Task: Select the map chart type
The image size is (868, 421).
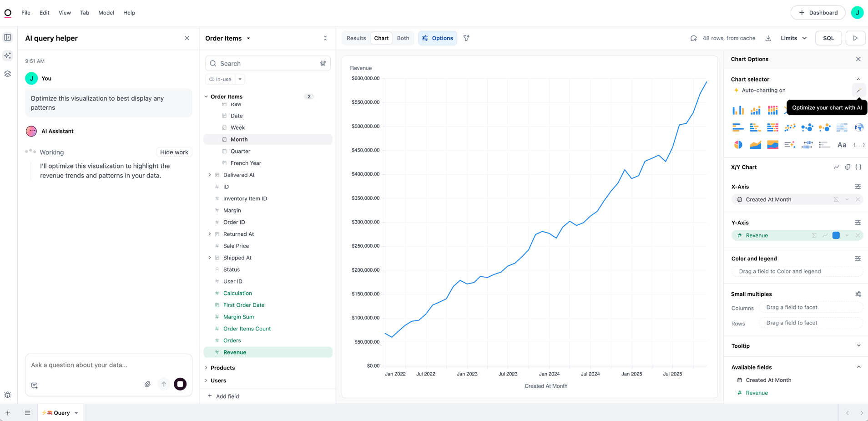Action: point(859,127)
